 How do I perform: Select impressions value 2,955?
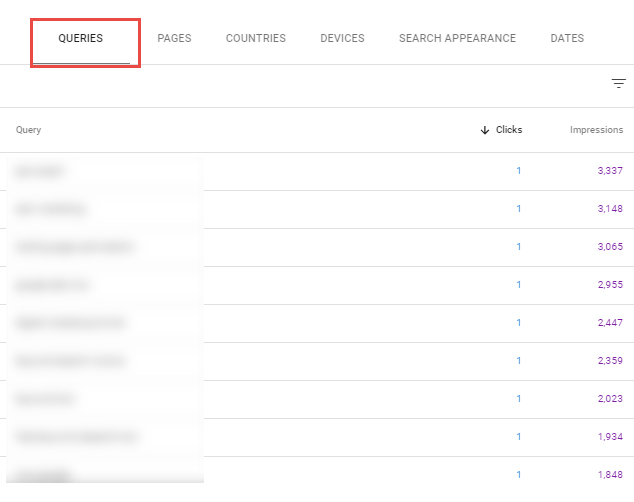tap(610, 285)
